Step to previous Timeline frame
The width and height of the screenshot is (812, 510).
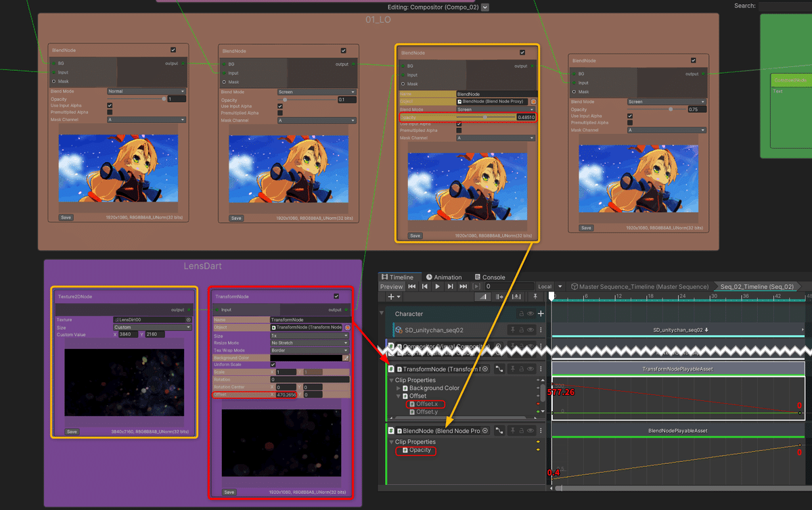[425, 287]
